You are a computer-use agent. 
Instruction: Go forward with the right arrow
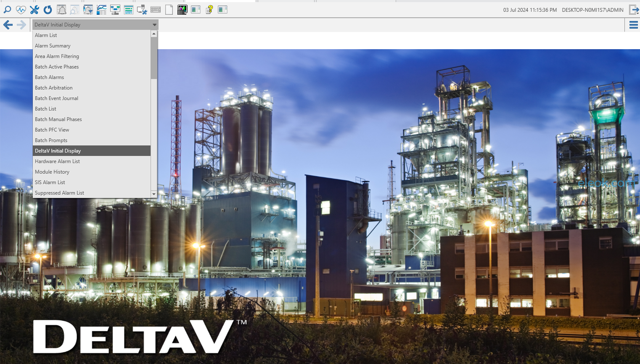coord(21,25)
